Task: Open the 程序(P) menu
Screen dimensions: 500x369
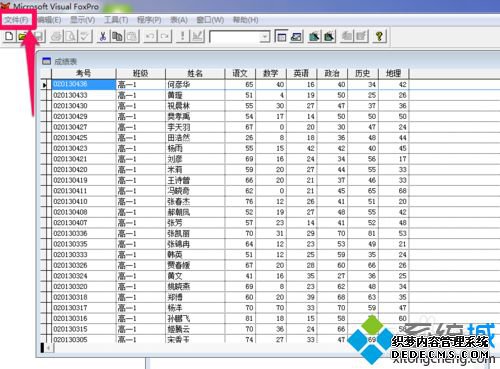Action: click(149, 20)
